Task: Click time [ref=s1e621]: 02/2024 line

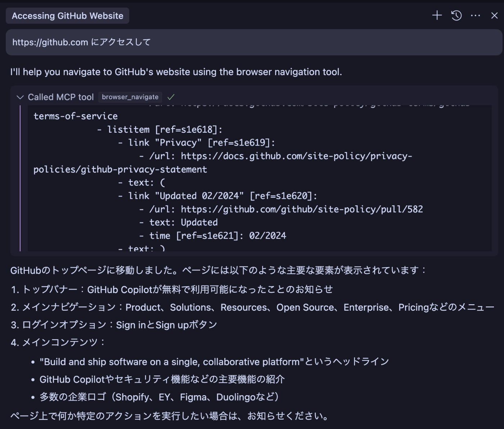Action: click(x=212, y=236)
